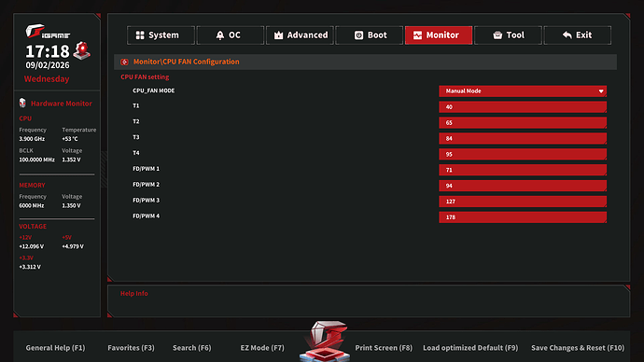644x362 pixels.
Task: Click Save Changes & Reset (F10)
Action: (x=578, y=348)
